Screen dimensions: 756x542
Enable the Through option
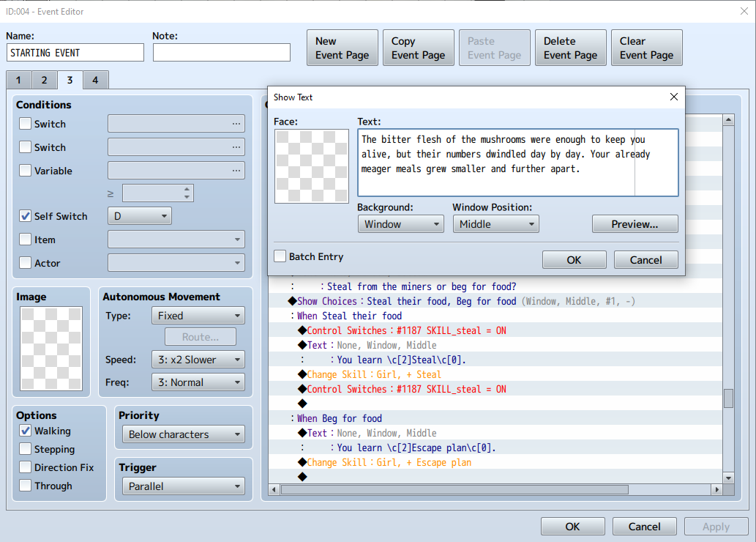(x=25, y=486)
